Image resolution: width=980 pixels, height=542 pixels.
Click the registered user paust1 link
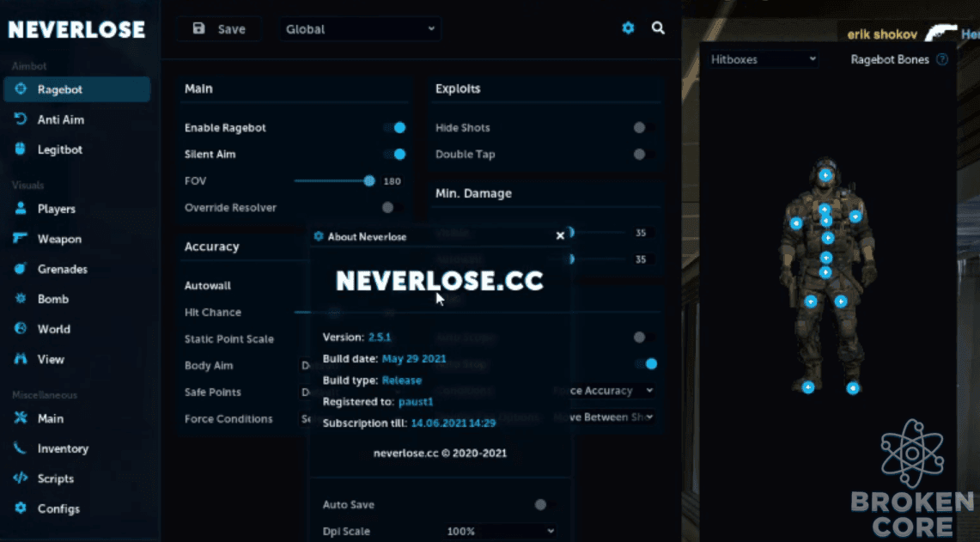point(416,401)
